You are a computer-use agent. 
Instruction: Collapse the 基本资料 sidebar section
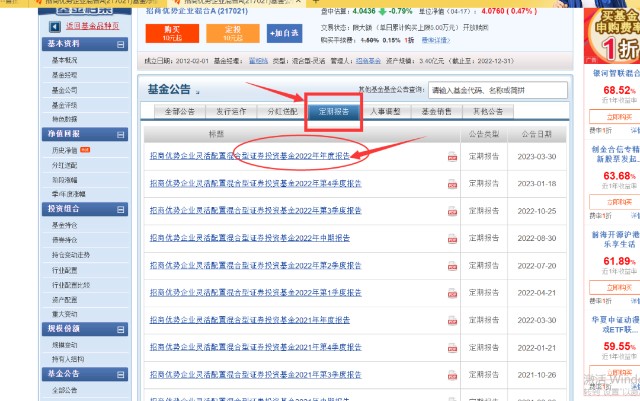tap(121, 45)
